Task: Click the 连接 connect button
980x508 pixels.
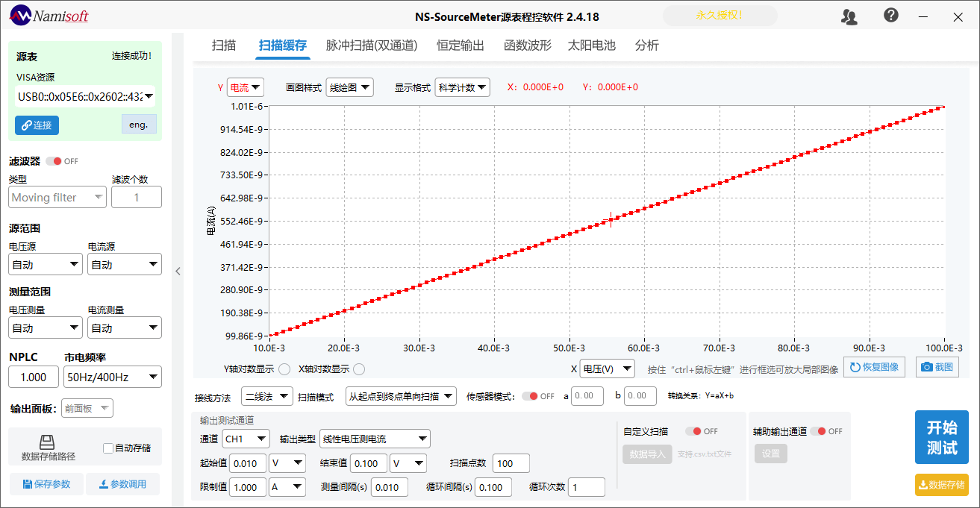Action: (x=37, y=125)
